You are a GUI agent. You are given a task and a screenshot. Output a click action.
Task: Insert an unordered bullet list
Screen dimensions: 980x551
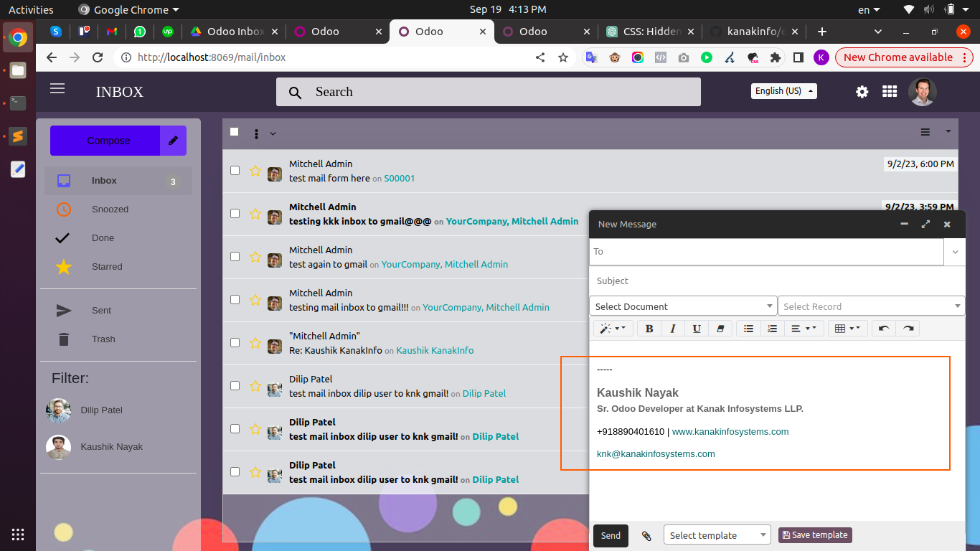(748, 329)
